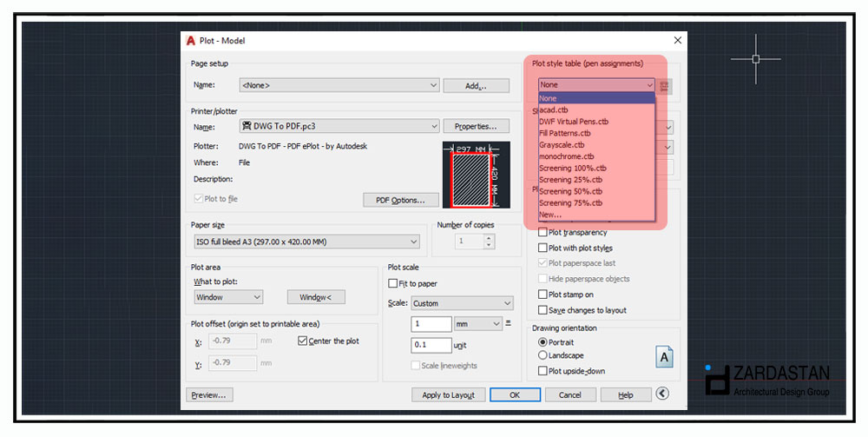Screen dimensions: 868x437
Task: Choose Grayscale.ctb plot style
Action: 562,145
